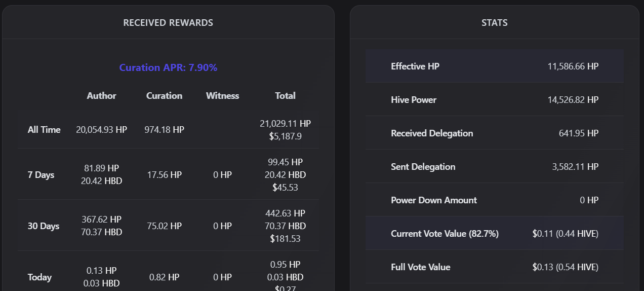Click the 99.45 HP total value

285,162
